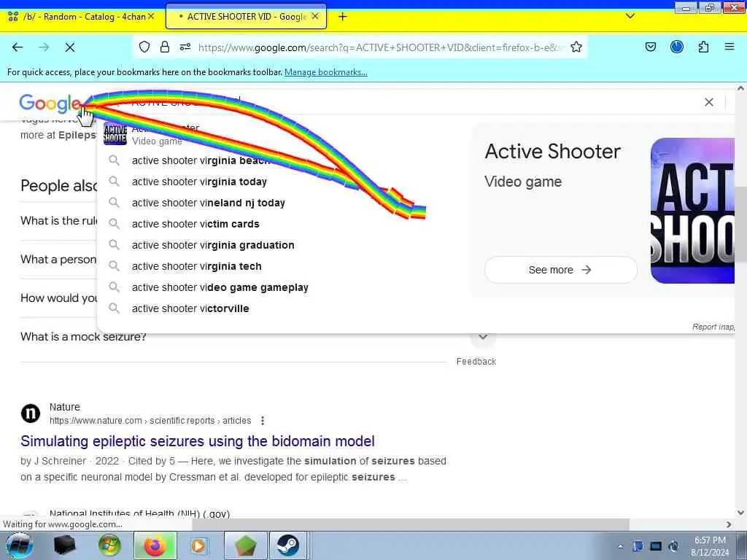
Task: Open the Firefox hamburger application menu
Action: [x=729, y=47]
